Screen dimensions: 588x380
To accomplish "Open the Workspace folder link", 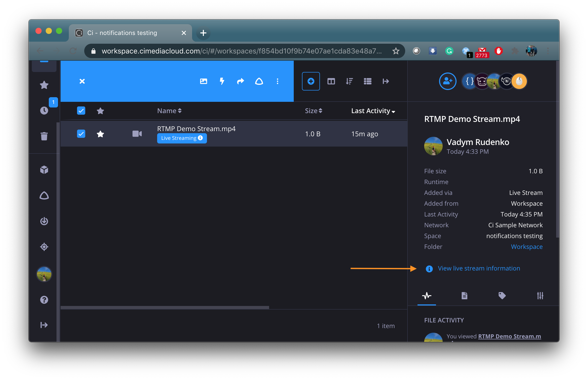I will (x=527, y=247).
